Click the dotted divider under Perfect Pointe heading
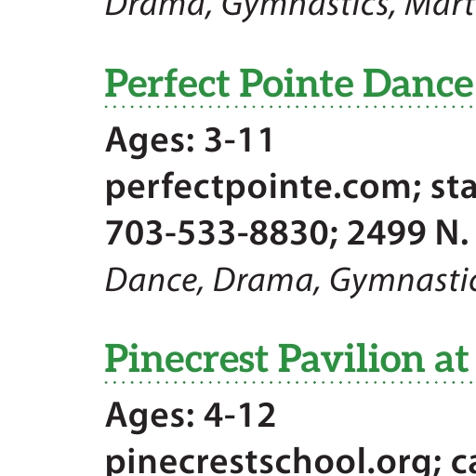476x476 pixels. click(290, 107)
